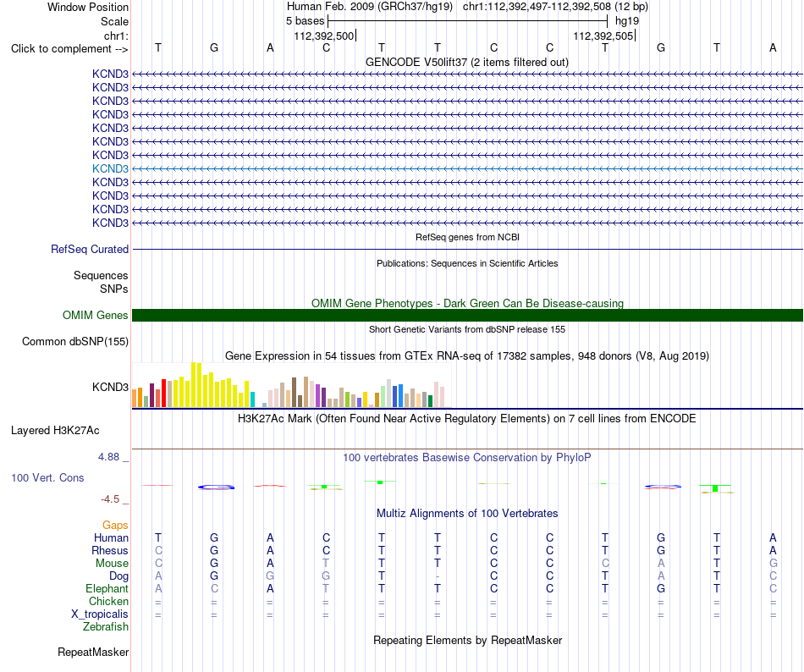Select the Human species label in Multiz alignment
Screen dimensions: 804x672
[111, 537]
